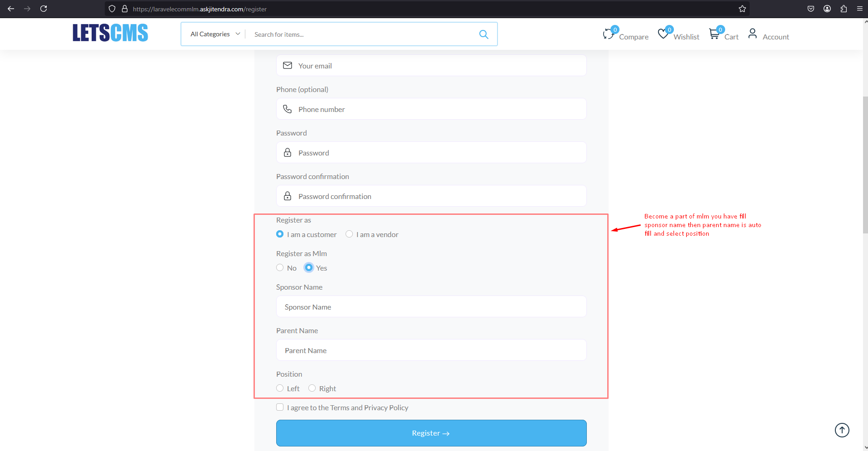View the shopping Cart
This screenshot has height=451, width=868.
(x=724, y=34)
